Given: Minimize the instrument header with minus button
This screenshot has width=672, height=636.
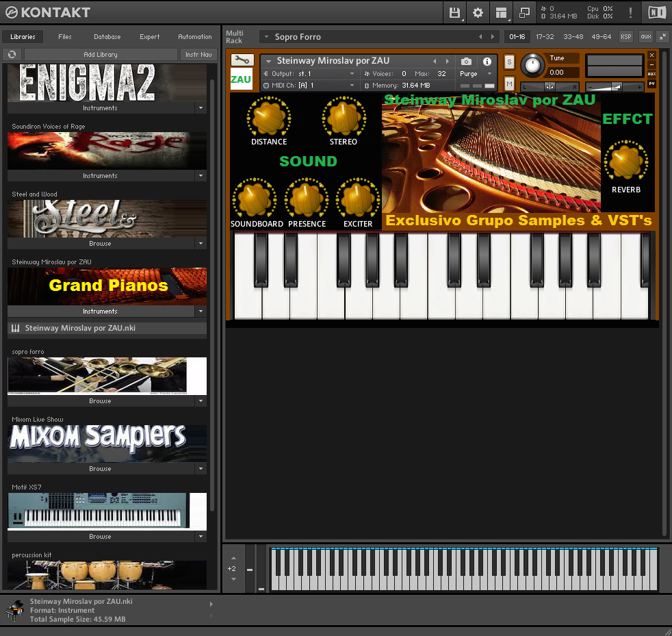Looking at the screenshot, I should tap(652, 65).
